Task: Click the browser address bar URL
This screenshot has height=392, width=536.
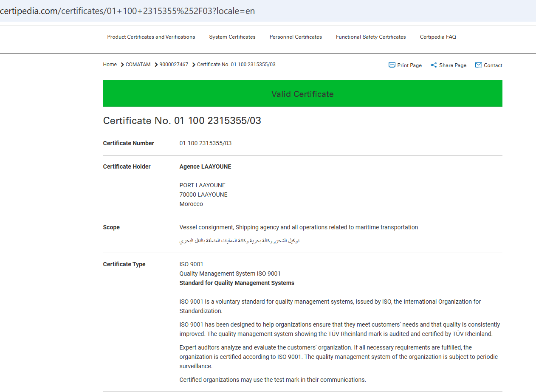Action: (127, 11)
